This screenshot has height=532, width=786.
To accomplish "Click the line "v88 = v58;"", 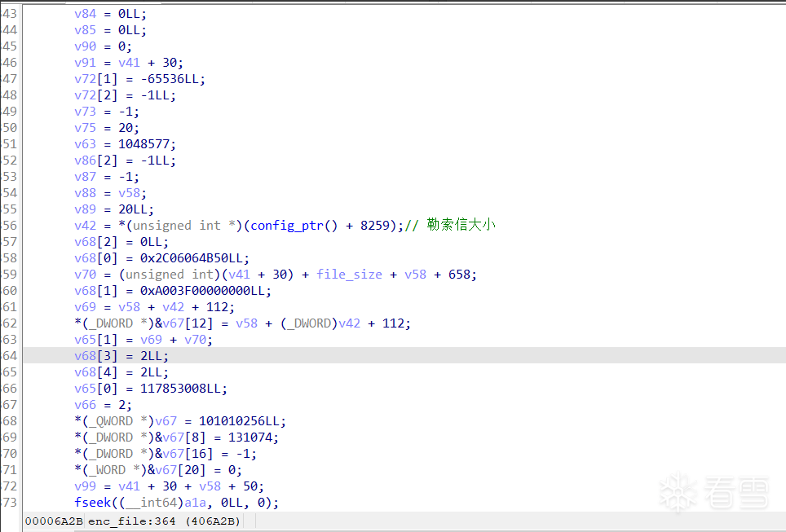I will click(x=110, y=193).
